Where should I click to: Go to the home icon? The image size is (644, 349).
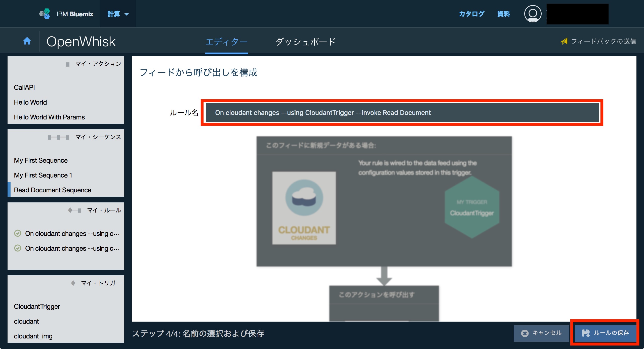click(27, 41)
